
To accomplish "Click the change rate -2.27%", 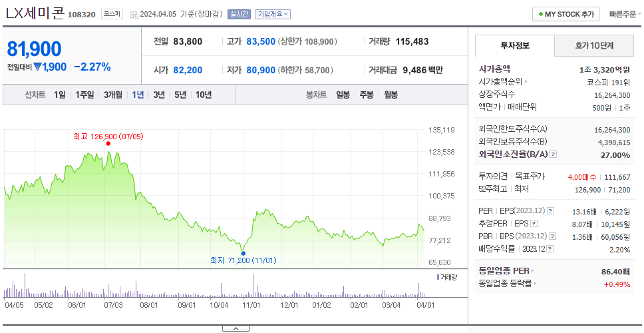I will coord(92,67).
